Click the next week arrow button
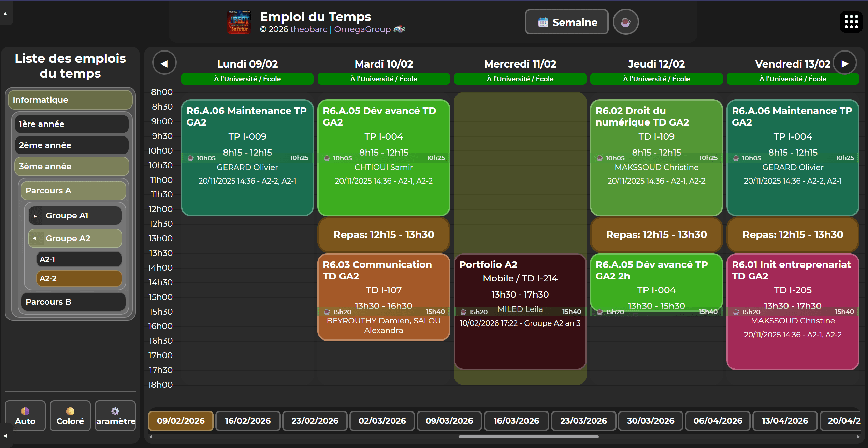 click(844, 63)
